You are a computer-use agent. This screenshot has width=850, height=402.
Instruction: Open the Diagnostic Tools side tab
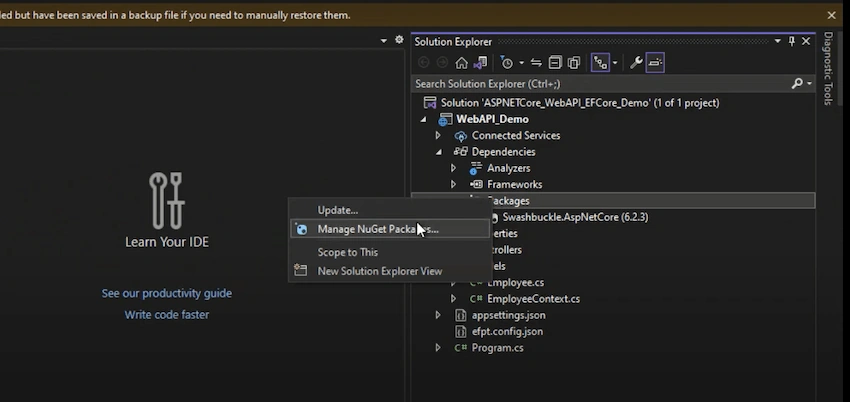[x=828, y=68]
